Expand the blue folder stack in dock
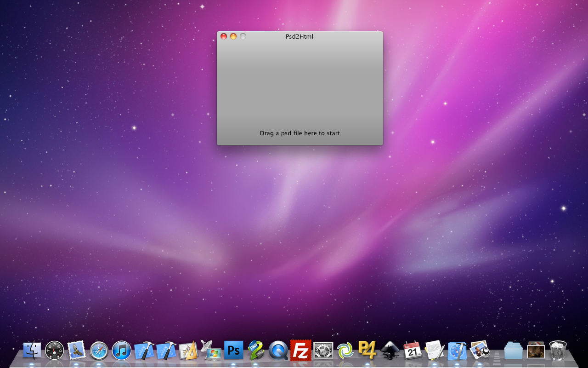This screenshot has width=588, height=368. click(x=513, y=351)
